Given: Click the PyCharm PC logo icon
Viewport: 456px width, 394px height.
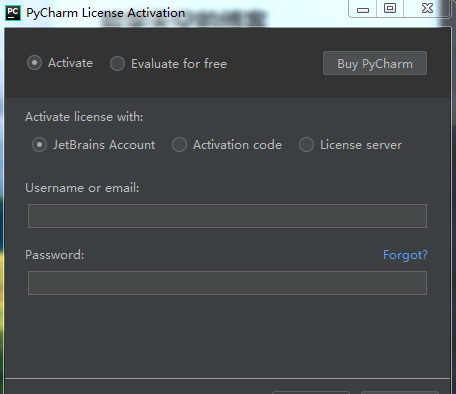Looking at the screenshot, I should coord(13,13).
